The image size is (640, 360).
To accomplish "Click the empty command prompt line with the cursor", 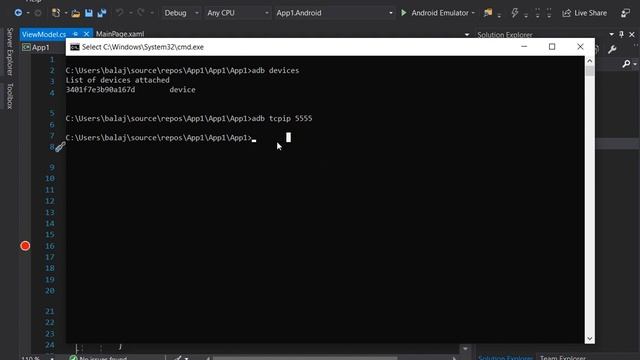I will (161, 138).
